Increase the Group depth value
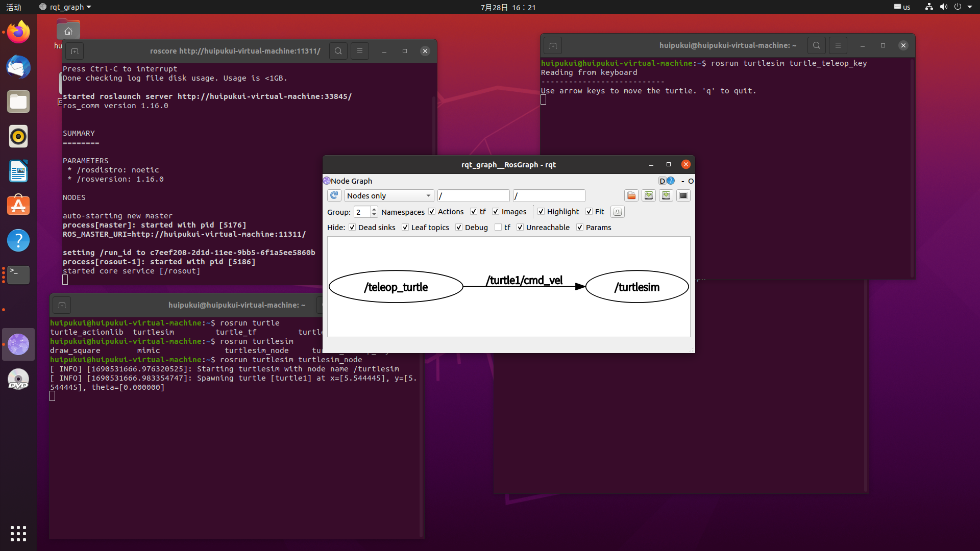Screen dimensions: 980x551 point(374,209)
